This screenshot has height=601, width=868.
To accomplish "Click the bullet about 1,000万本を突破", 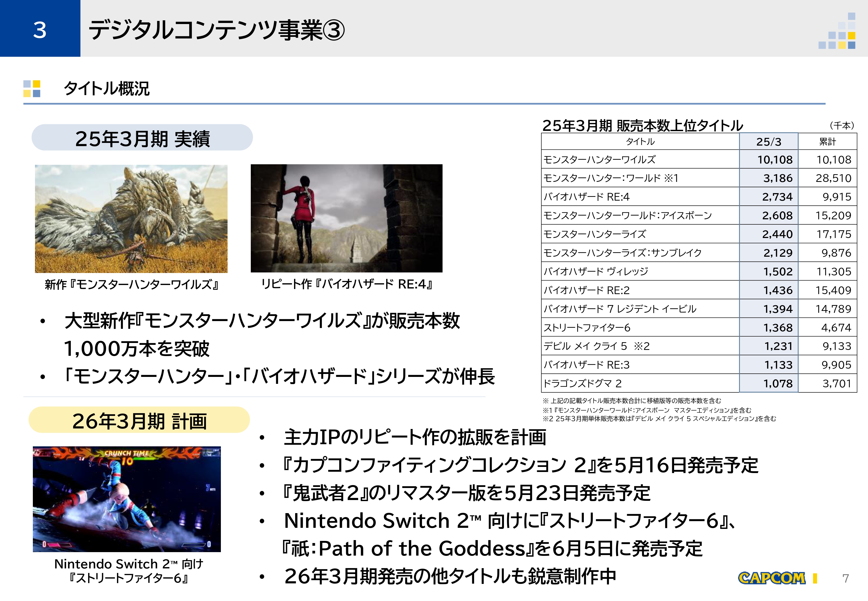I will (262, 334).
